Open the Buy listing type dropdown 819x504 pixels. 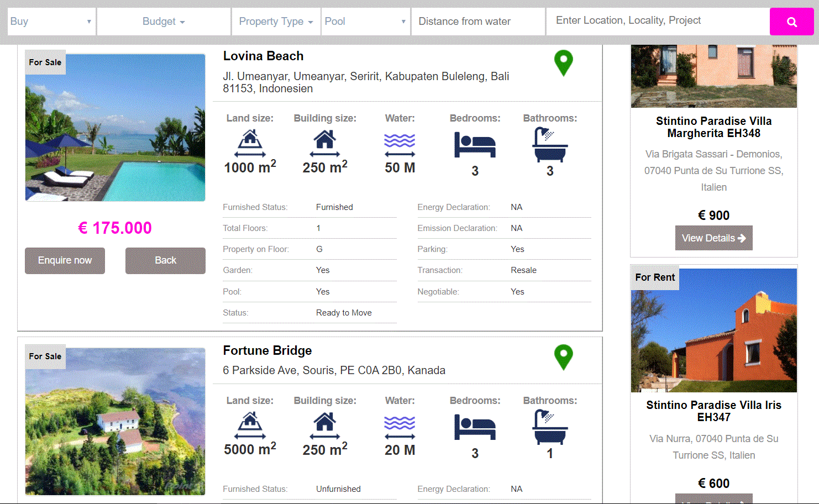pos(51,22)
